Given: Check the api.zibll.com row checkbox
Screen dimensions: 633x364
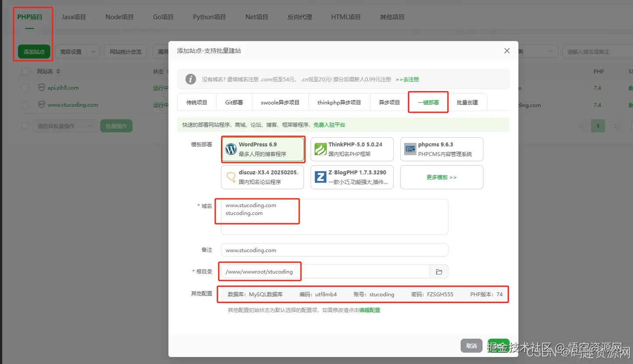Looking at the screenshot, I should pos(25,88).
